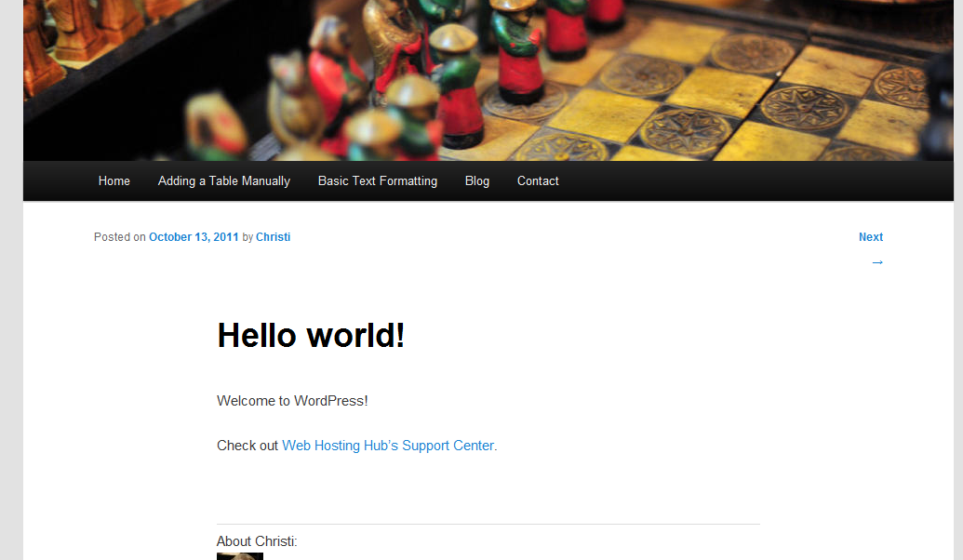Click the Hello world! post title
This screenshot has height=560, width=963.
[311, 336]
